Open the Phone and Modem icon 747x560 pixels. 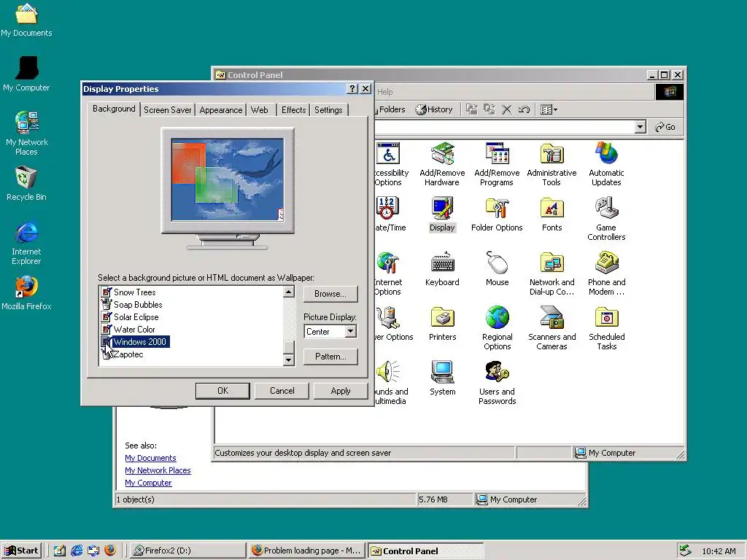tap(606, 273)
